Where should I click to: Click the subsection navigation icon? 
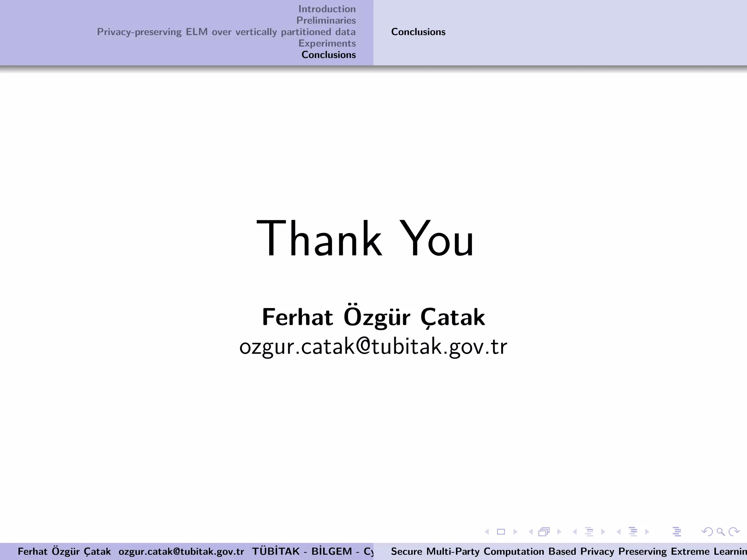(x=589, y=532)
